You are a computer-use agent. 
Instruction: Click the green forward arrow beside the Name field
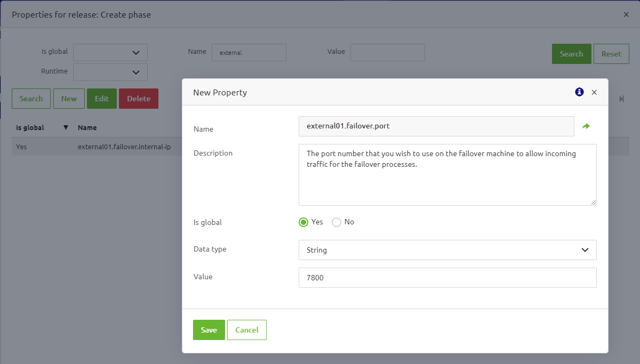tap(586, 126)
